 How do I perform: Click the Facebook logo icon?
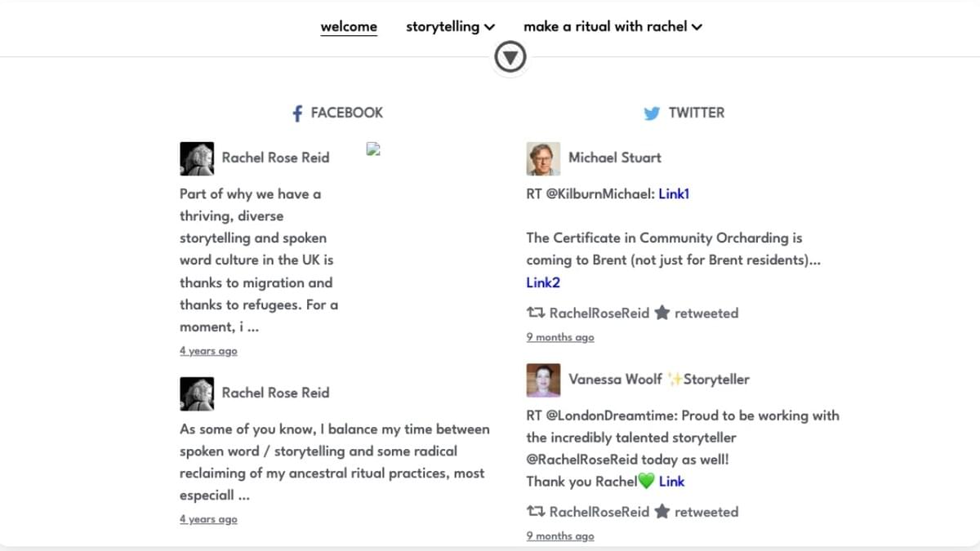tap(297, 113)
